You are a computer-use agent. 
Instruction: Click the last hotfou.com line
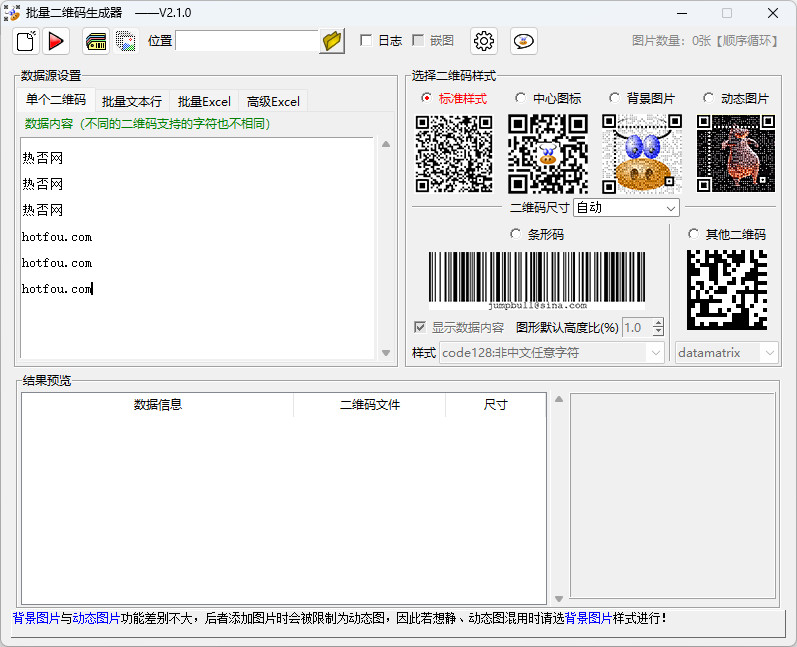click(57, 289)
